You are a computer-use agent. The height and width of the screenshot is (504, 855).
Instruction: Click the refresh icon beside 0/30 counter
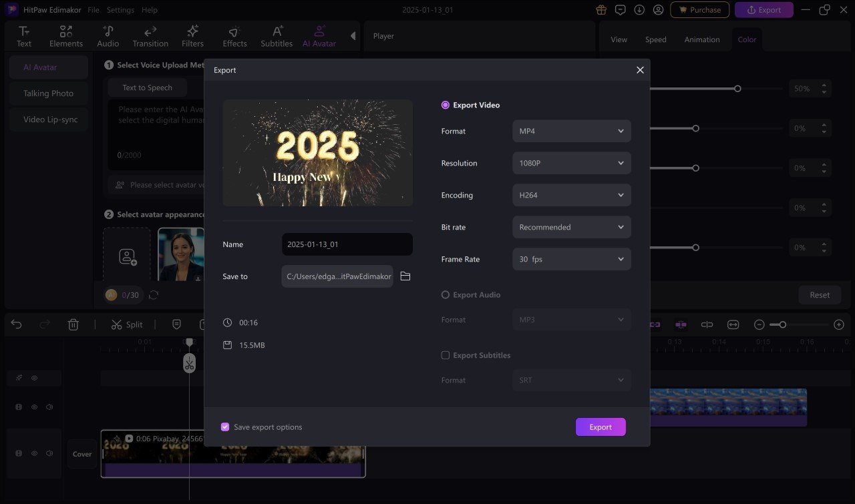(154, 294)
